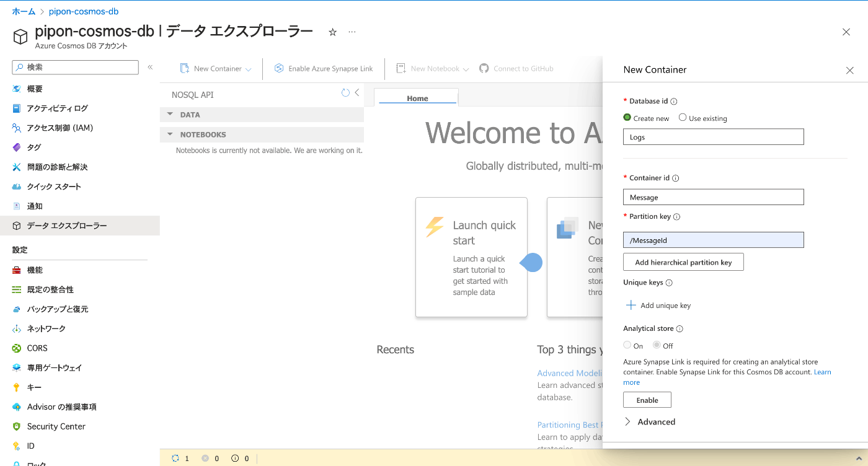The width and height of the screenshot is (868, 466).
Task: Select Analytical store On radio
Action: [x=627, y=345]
